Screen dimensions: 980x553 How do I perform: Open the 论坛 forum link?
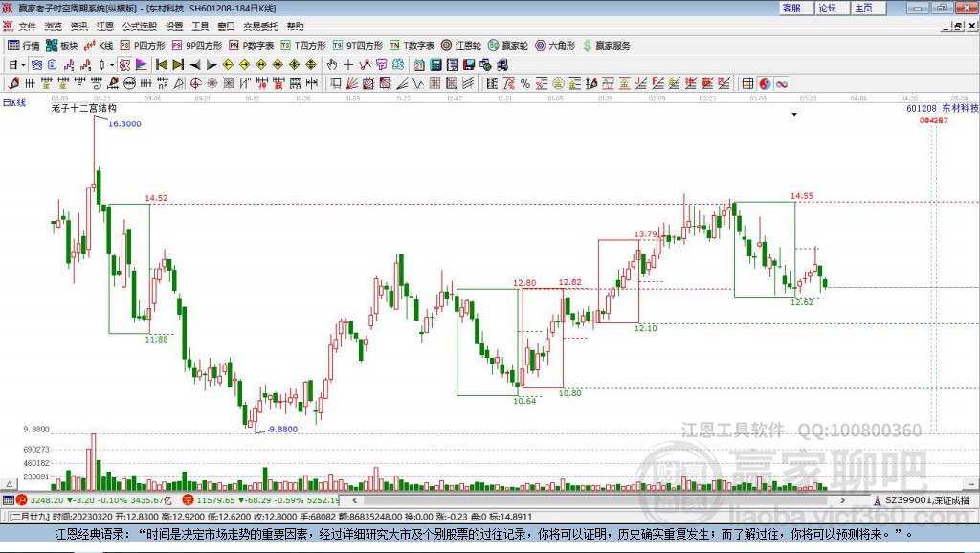click(x=829, y=8)
